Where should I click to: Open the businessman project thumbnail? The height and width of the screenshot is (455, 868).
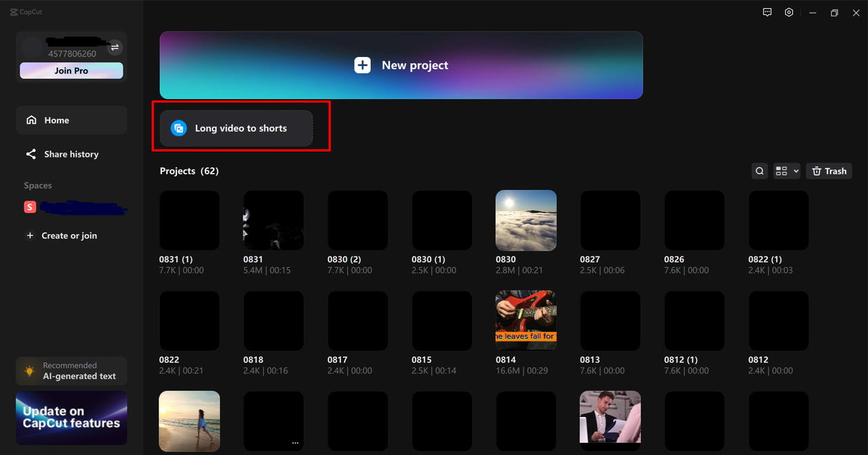610,416
